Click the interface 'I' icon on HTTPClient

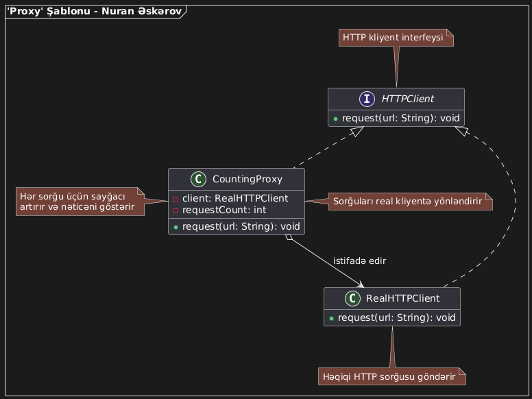coord(341,99)
